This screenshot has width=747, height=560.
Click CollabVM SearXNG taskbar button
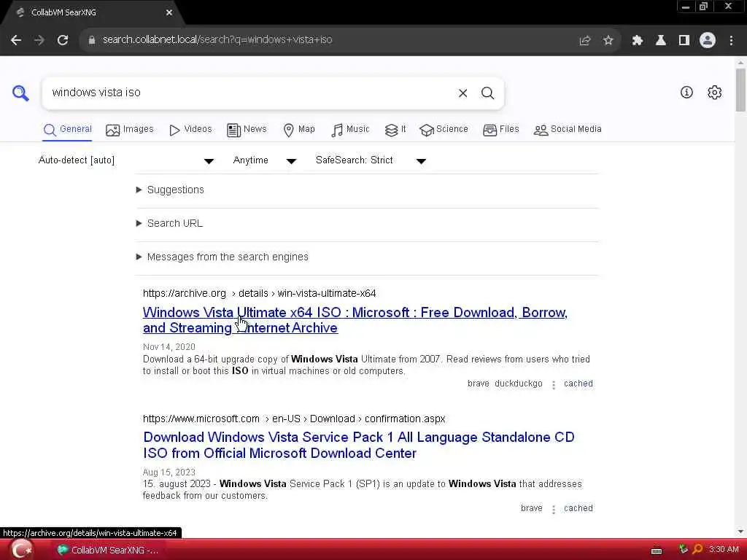(109, 550)
